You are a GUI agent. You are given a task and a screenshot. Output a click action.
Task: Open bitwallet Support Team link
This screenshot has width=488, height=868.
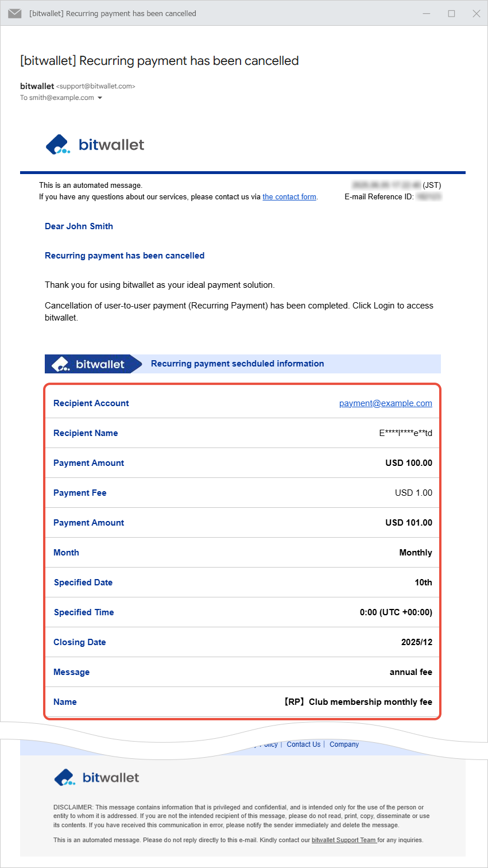[x=343, y=840]
